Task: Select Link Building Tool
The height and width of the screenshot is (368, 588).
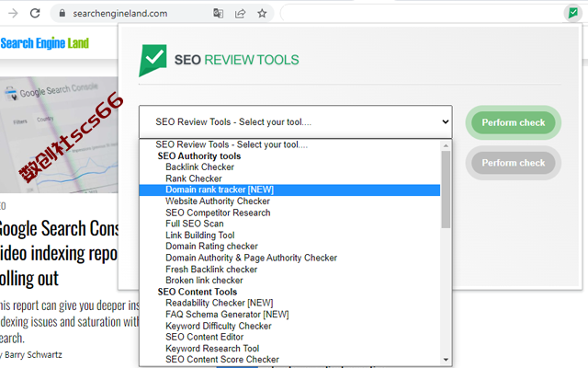Action: tap(289, 236)
